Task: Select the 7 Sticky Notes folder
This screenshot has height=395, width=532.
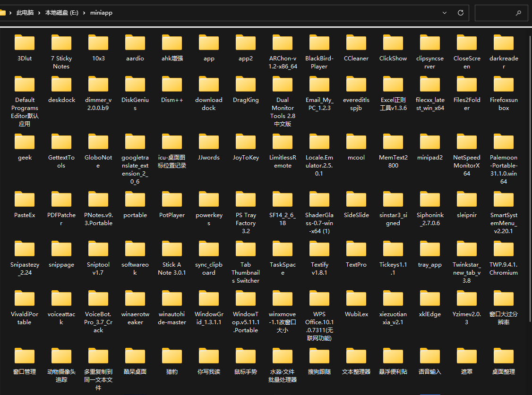Action: click(61, 43)
